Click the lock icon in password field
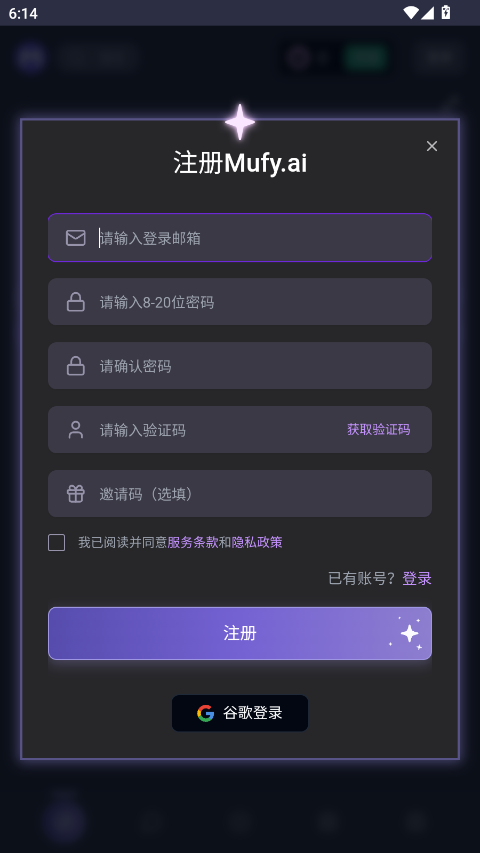Screen dimensions: 480x853 [76, 302]
